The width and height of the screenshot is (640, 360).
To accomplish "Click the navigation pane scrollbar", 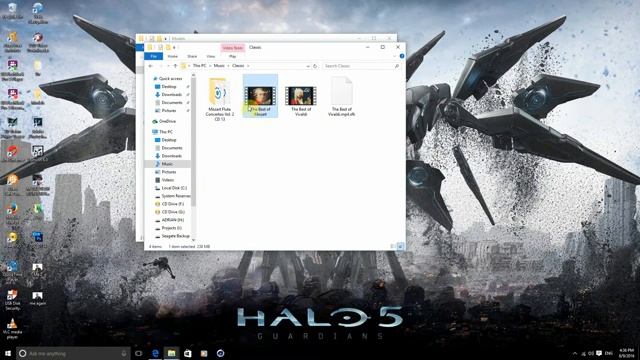I will [193, 141].
